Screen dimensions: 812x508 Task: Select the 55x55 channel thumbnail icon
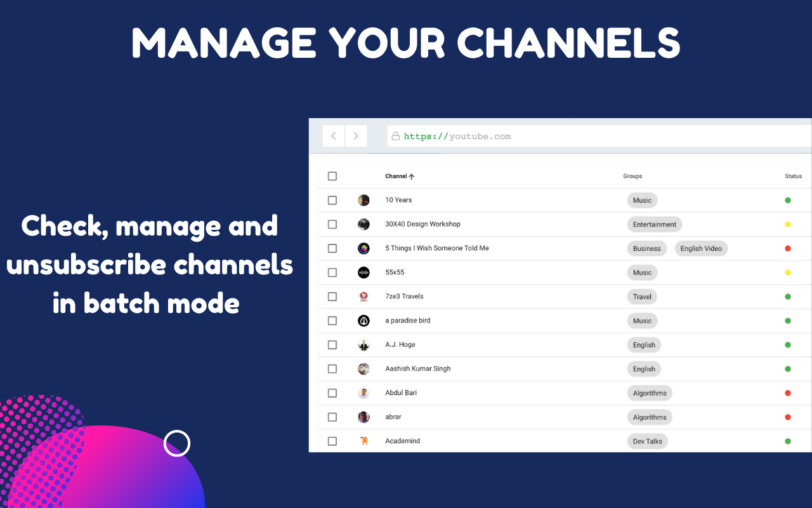click(363, 272)
